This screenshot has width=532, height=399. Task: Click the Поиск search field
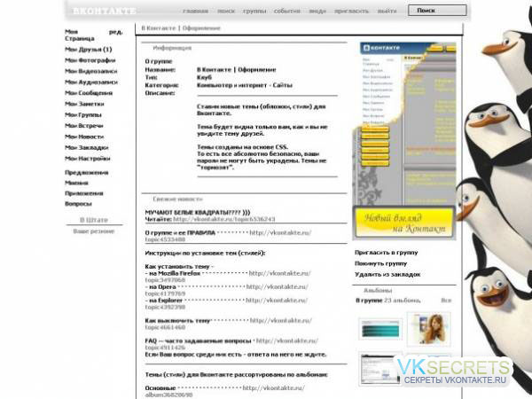[x=437, y=11]
